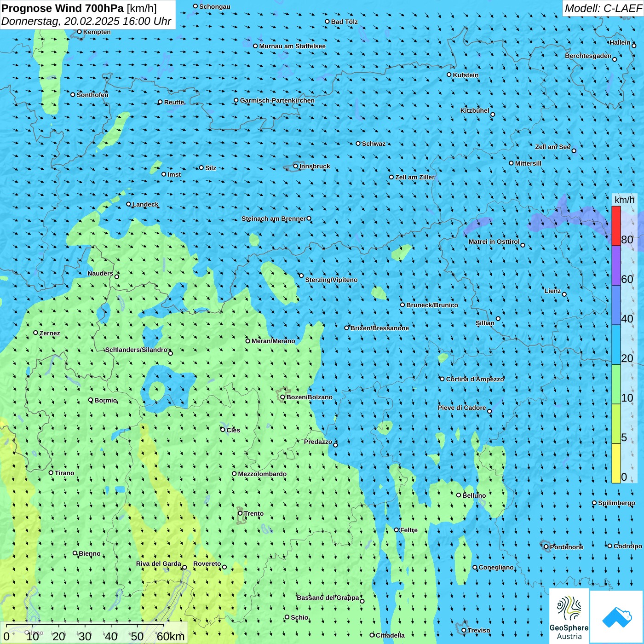Click the blue cloud app logo

click(617, 617)
